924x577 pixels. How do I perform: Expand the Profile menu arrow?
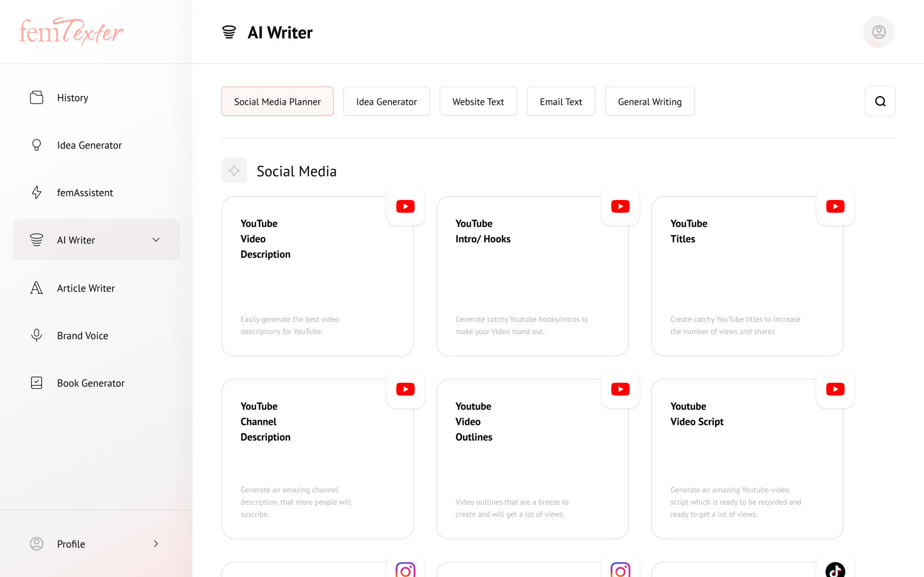pos(156,544)
